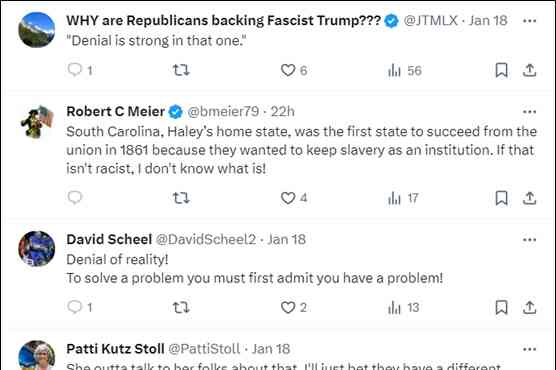Open David Scheel's avatar picture
Screen dimensions: 556x370
[37, 249]
